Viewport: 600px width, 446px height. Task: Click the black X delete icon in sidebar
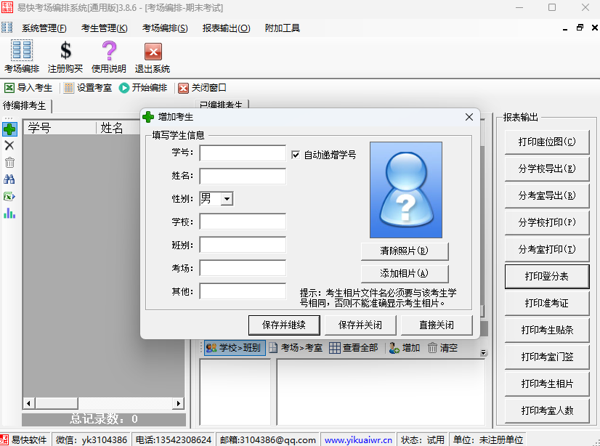coord(10,145)
